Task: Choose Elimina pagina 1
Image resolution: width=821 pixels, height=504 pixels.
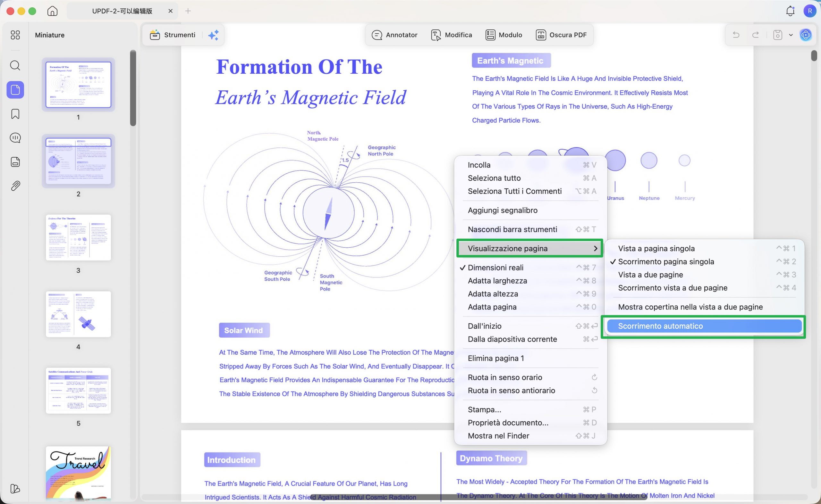Action: [x=530, y=358]
